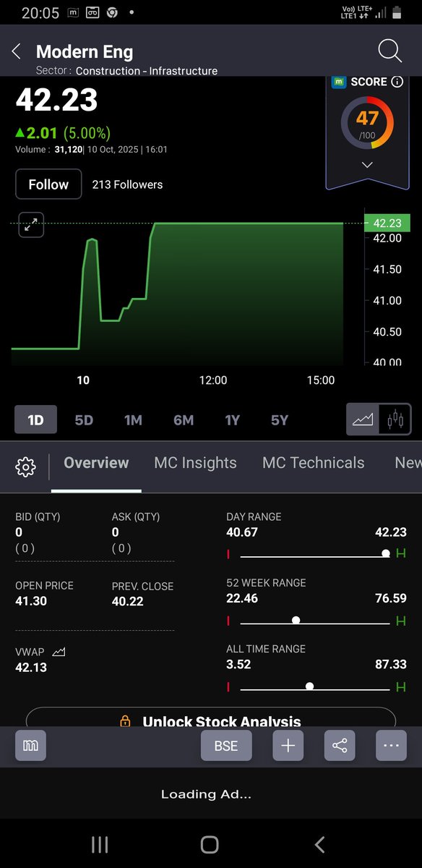The height and width of the screenshot is (868, 422).
Task: Tap the 213 Followers text
Action: (x=127, y=184)
